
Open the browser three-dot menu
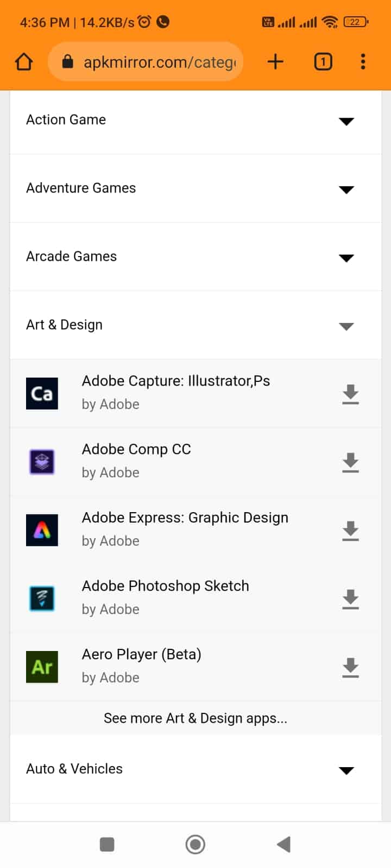coord(363,62)
